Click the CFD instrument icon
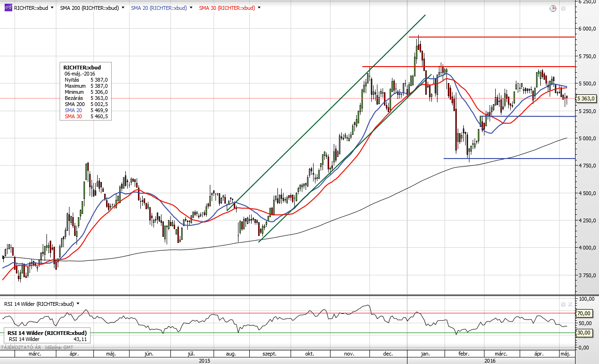Viewport: 599px width, 364px height. pyautogui.click(x=8, y=8)
